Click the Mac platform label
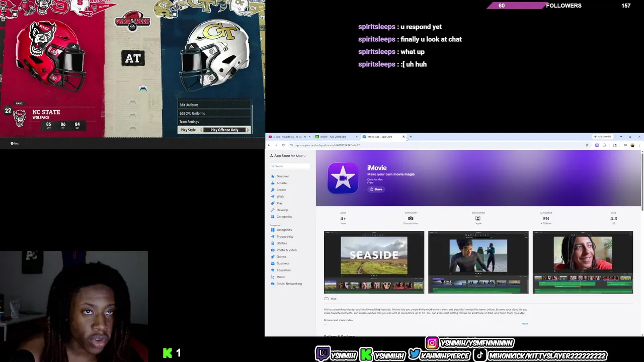Viewport: 644px width, 362px height. click(x=331, y=299)
